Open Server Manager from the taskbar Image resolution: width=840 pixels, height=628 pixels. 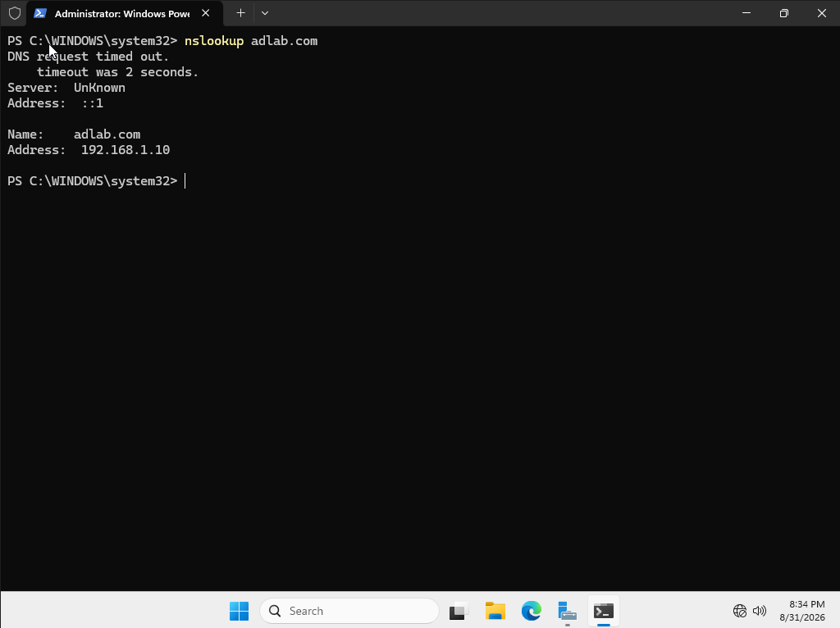click(568, 611)
